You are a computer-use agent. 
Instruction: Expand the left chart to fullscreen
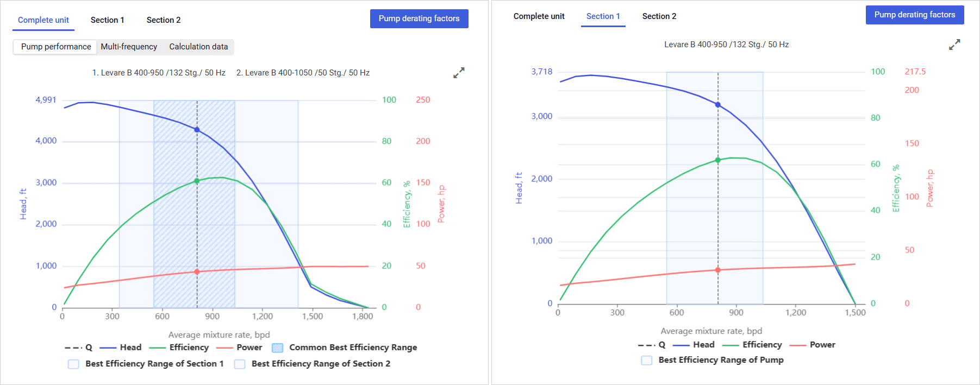pyautogui.click(x=459, y=73)
